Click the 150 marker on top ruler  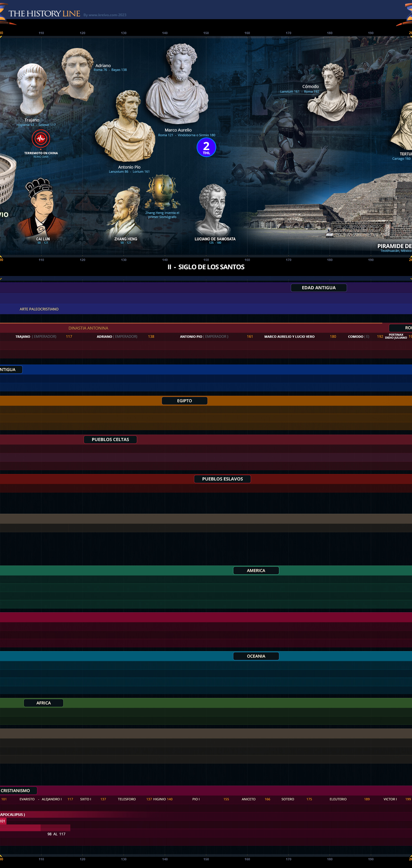coord(206,33)
